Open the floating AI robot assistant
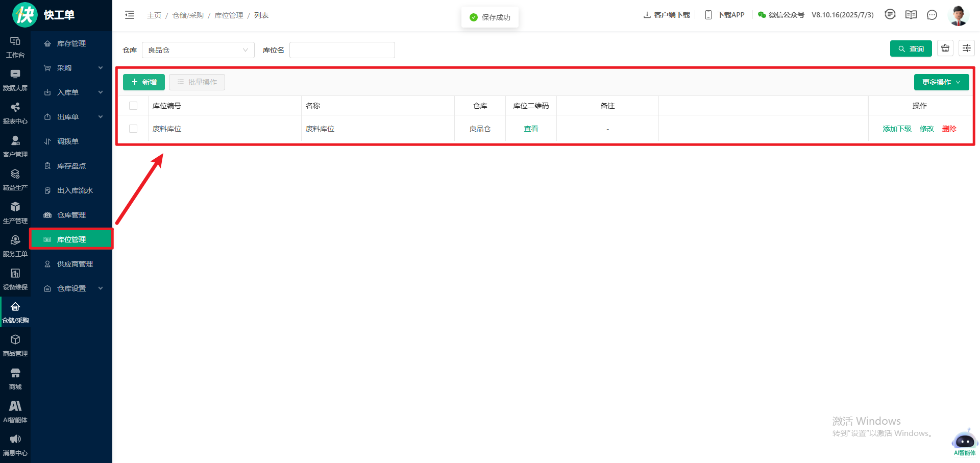 point(964,441)
